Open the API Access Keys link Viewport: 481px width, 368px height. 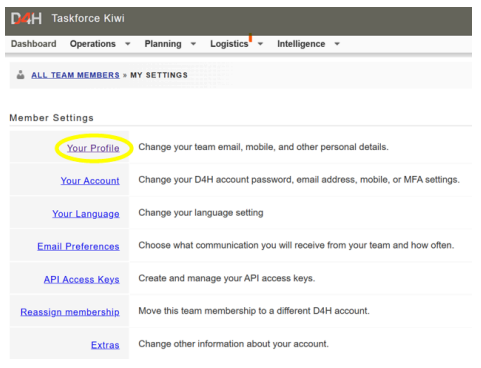pyautogui.click(x=81, y=279)
